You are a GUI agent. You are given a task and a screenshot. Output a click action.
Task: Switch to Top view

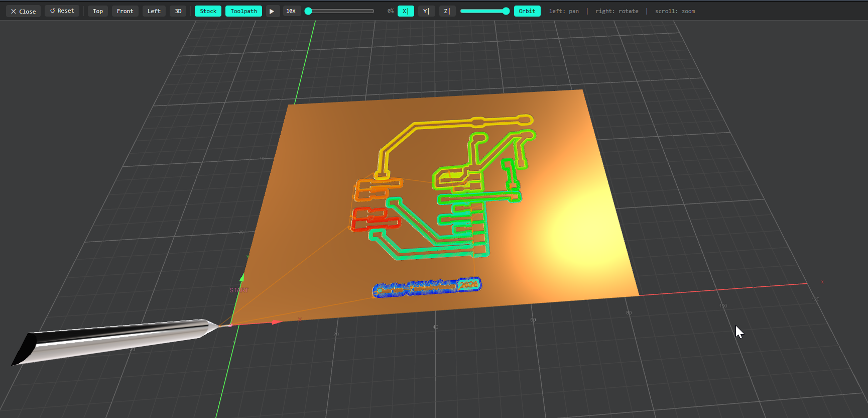click(x=98, y=11)
